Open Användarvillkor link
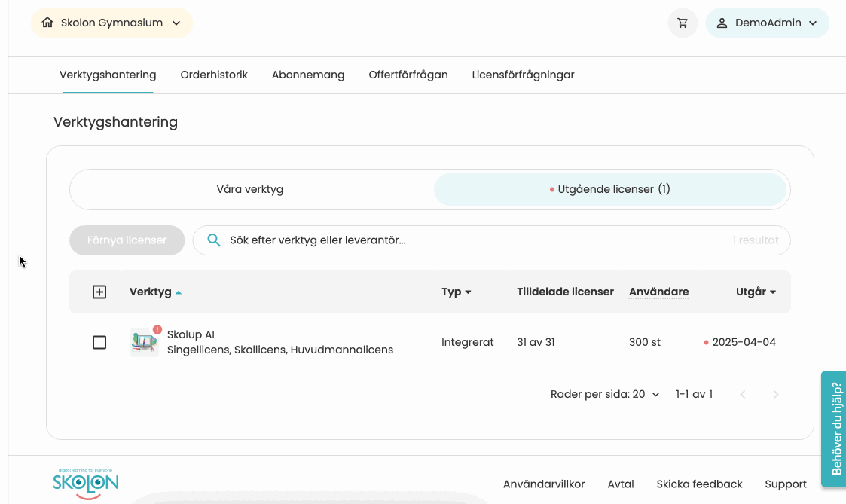Screen dimensions: 846x504 [544, 484]
